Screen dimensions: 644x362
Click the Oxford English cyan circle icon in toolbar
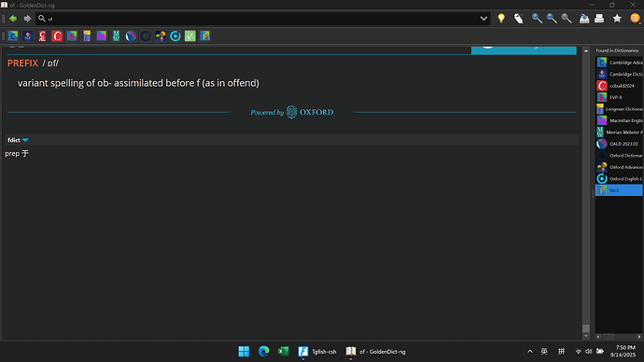click(175, 36)
